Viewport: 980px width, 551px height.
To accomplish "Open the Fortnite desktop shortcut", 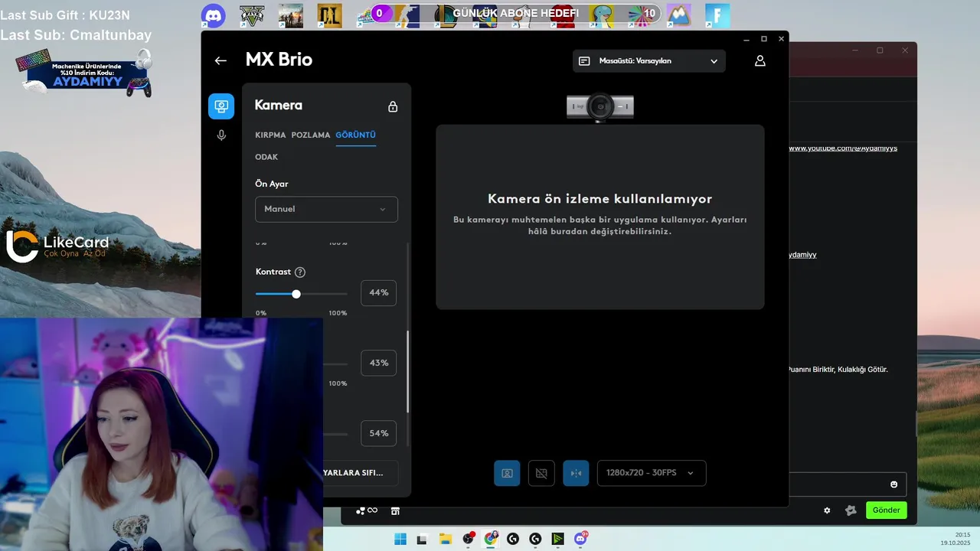I will pyautogui.click(x=717, y=15).
